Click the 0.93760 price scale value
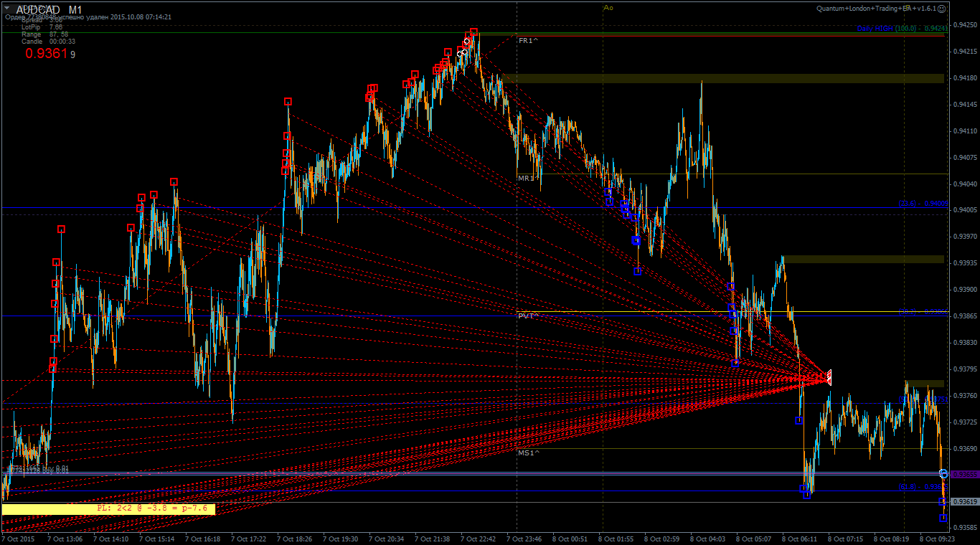Screen dimensions: 980x545 (963, 395)
